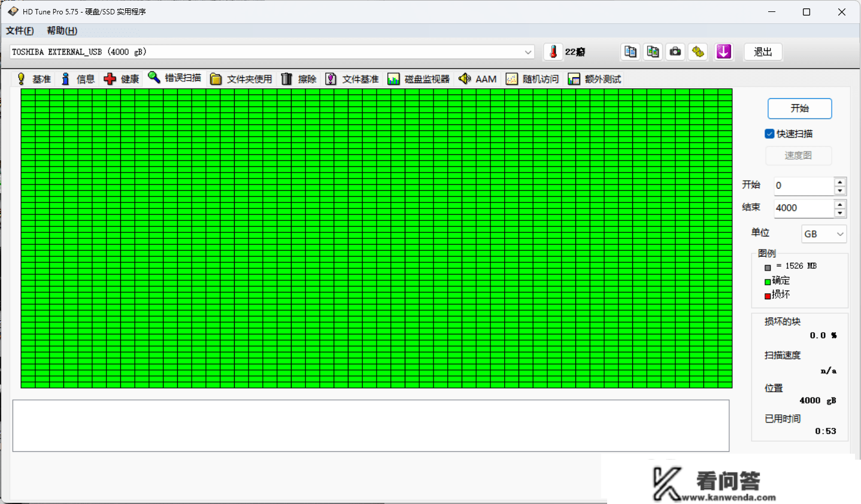
Task: Decrease the 结束 end value with down arrow
Action: 840,212
